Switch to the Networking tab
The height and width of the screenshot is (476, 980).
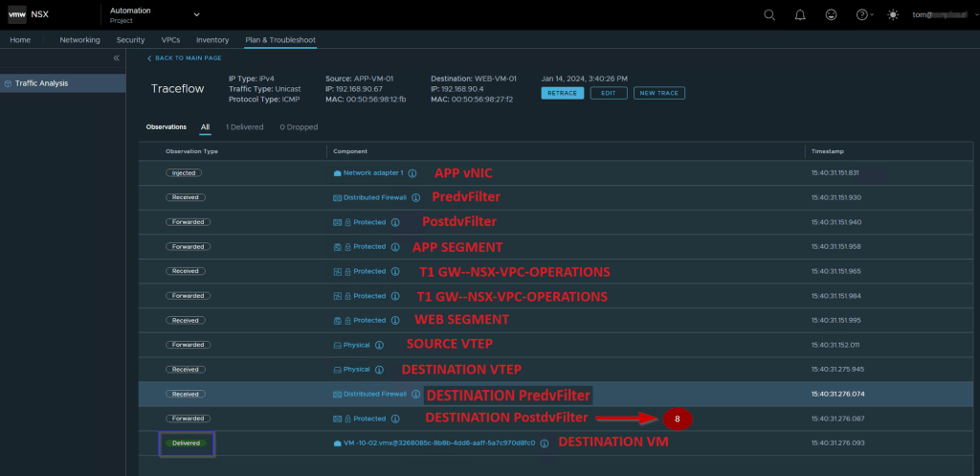click(79, 40)
